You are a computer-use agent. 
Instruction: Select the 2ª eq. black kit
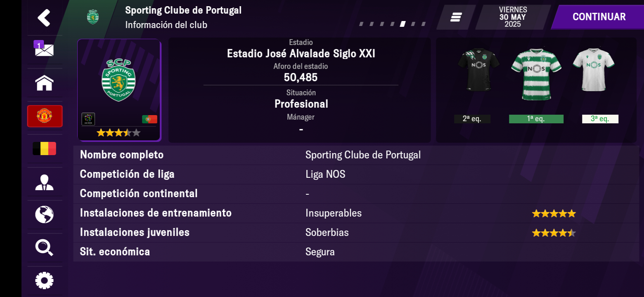coord(478,69)
